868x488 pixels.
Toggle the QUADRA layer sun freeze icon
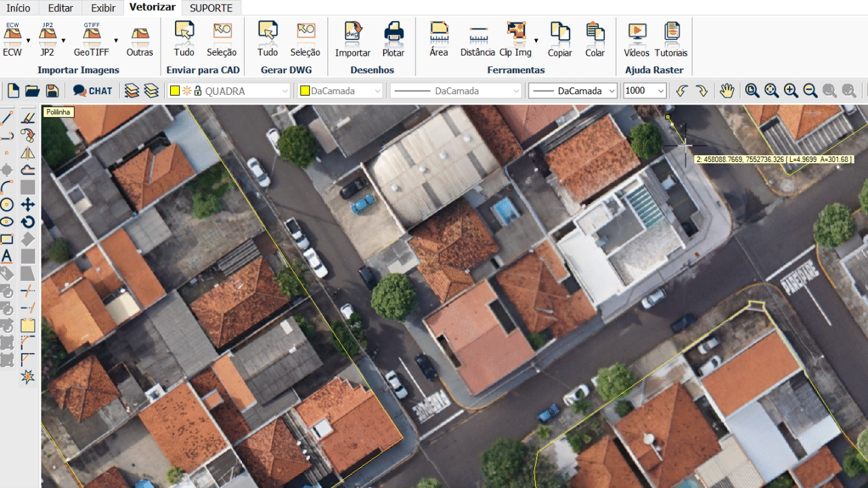(x=186, y=91)
